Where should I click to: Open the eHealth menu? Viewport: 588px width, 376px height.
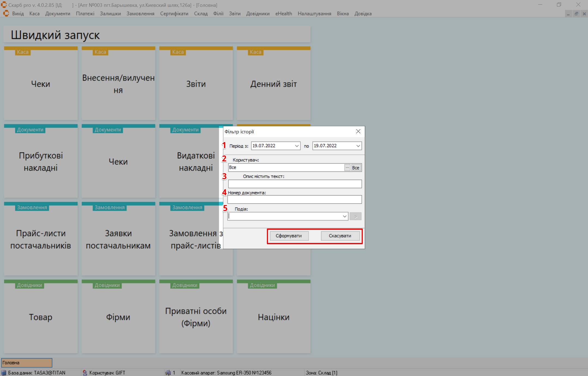pyautogui.click(x=283, y=14)
